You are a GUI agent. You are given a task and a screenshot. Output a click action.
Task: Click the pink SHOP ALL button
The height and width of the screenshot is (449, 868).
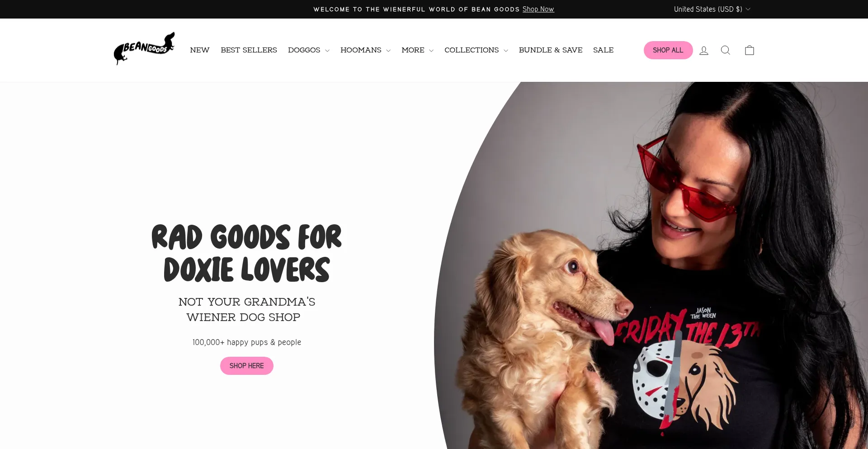point(668,50)
